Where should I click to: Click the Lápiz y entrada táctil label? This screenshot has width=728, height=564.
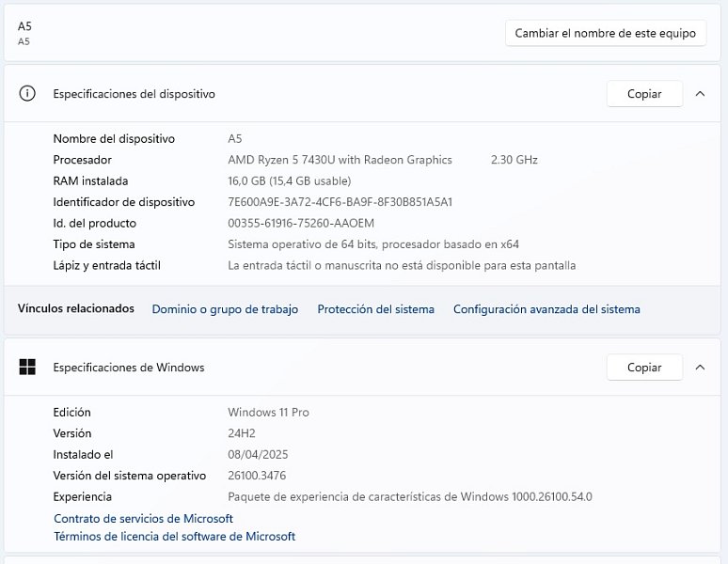[x=107, y=266]
